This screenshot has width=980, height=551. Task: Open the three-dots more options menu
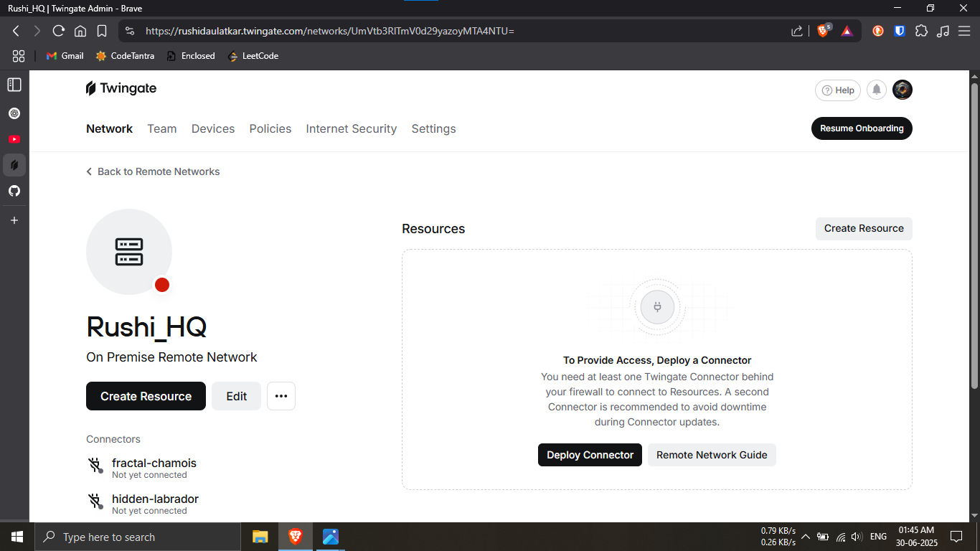[281, 396]
